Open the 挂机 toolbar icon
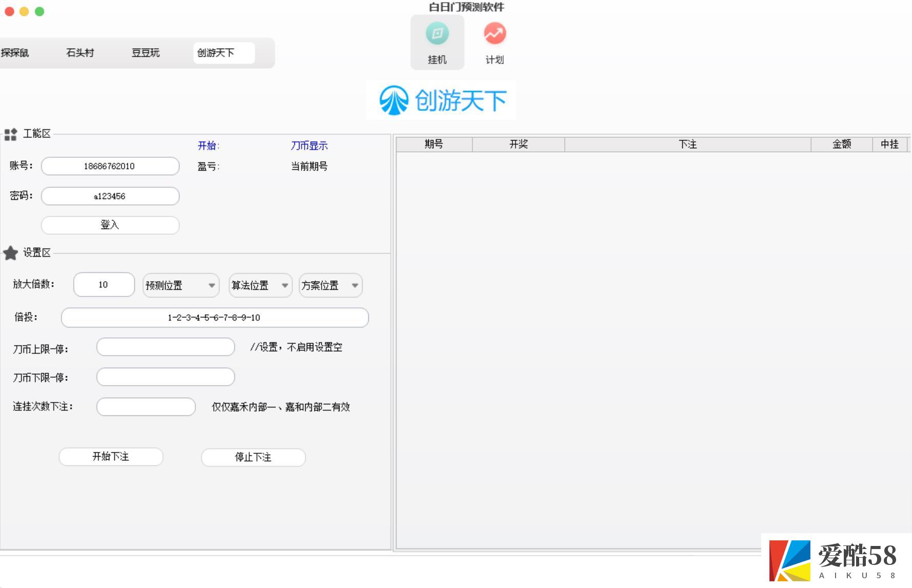 pos(437,42)
